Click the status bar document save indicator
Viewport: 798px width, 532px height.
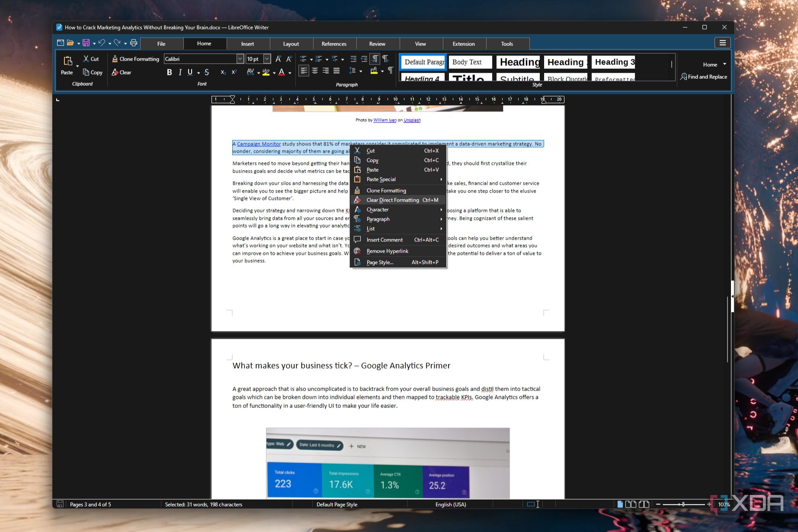click(x=60, y=504)
